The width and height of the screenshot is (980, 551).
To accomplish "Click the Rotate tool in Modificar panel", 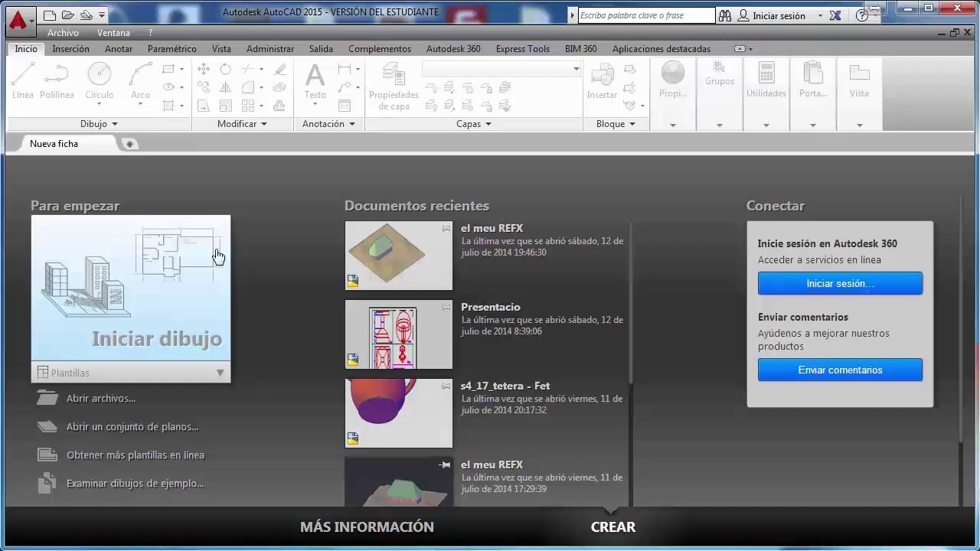I will (x=225, y=69).
